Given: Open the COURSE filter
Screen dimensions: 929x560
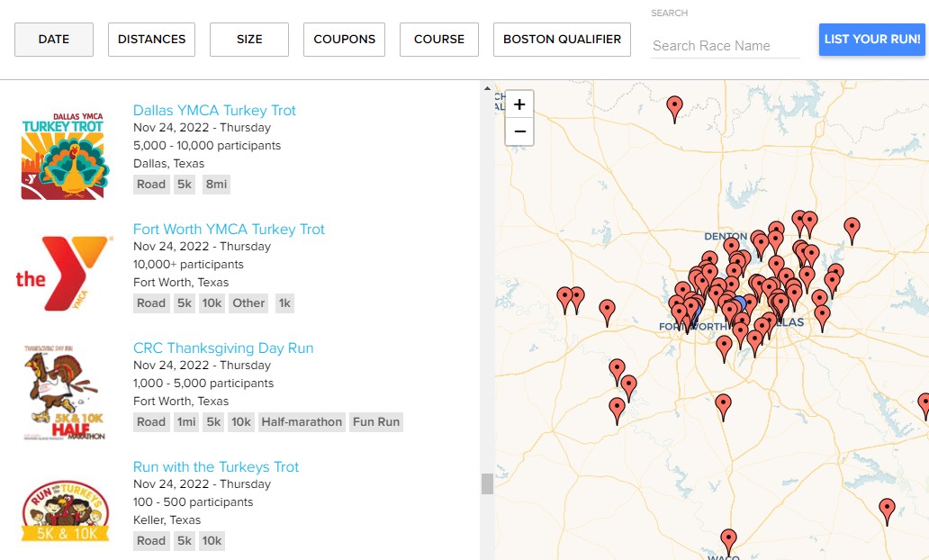Looking at the screenshot, I should click(x=439, y=39).
